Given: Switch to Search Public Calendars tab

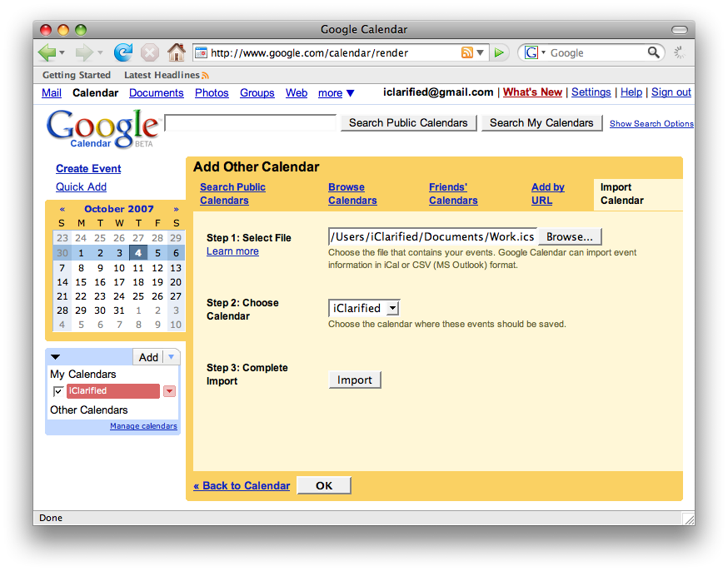Looking at the screenshot, I should click(x=232, y=194).
